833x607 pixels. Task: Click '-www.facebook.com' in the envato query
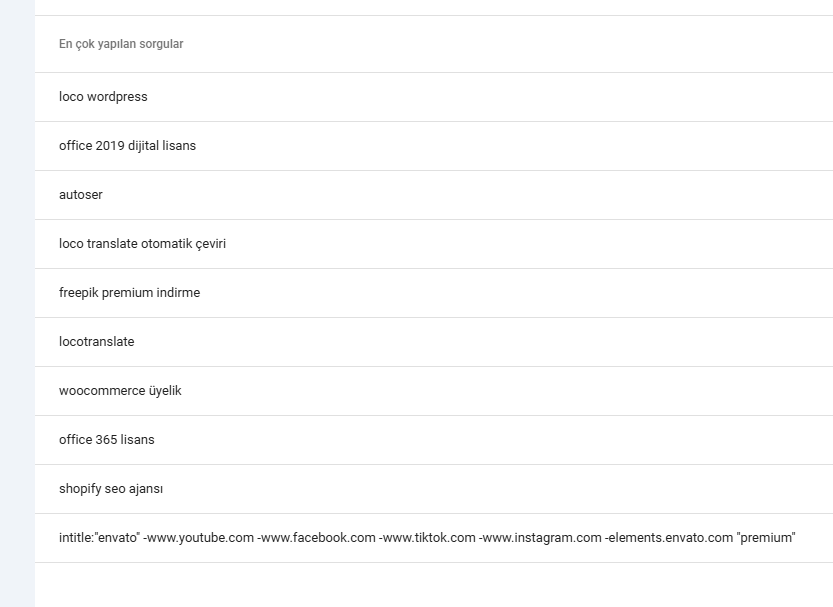(x=317, y=538)
